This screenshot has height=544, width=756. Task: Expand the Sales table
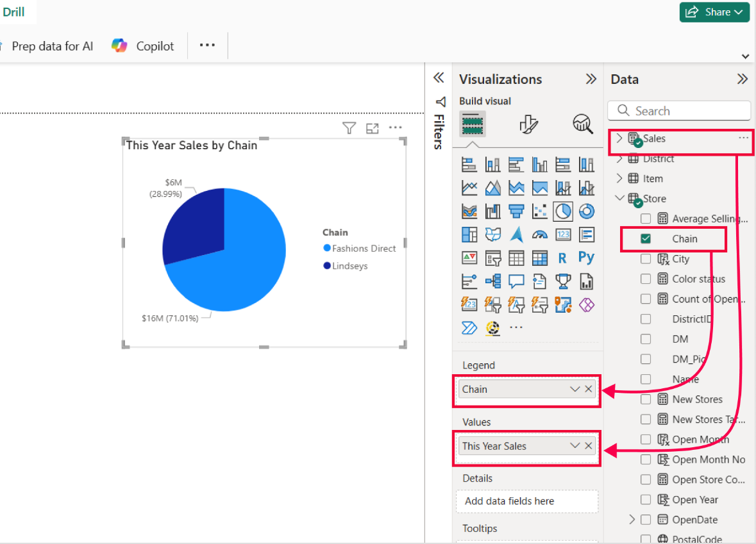coord(619,138)
